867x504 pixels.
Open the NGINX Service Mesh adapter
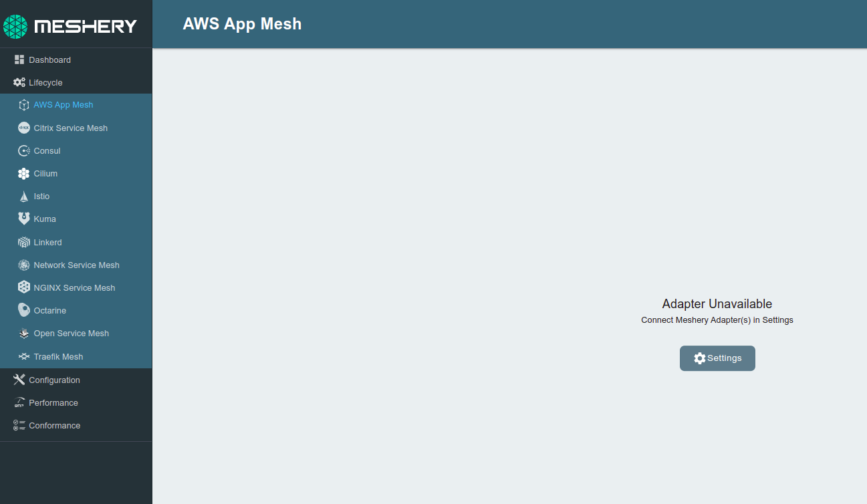click(x=23, y=287)
